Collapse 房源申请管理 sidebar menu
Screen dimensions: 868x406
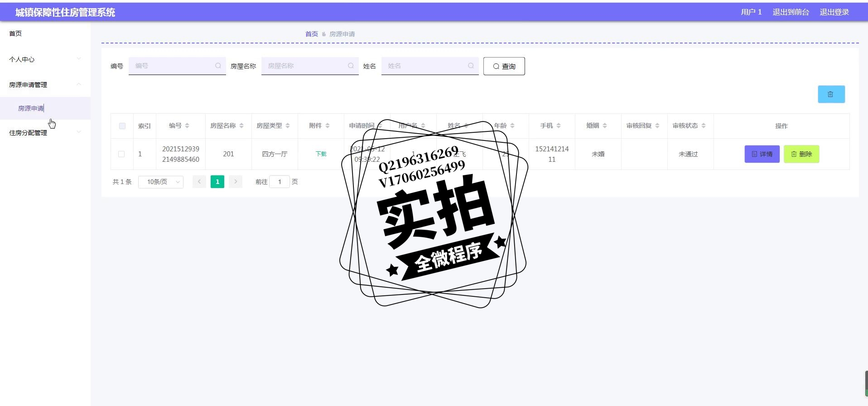pos(45,85)
